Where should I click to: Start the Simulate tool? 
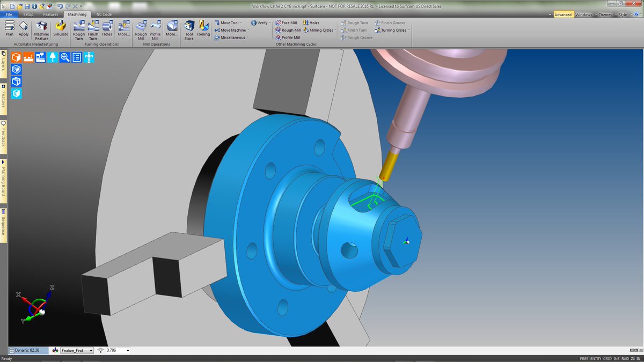(x=61, y=29)
